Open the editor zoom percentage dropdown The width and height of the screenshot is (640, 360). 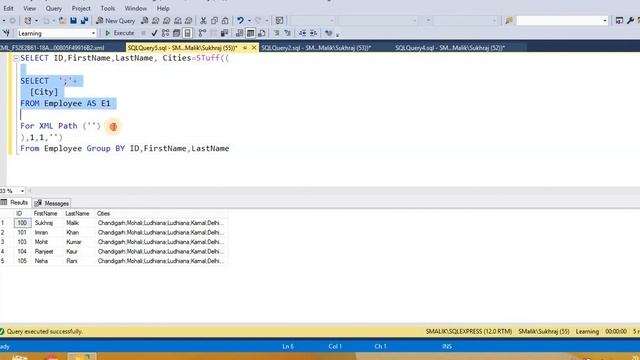22,191
